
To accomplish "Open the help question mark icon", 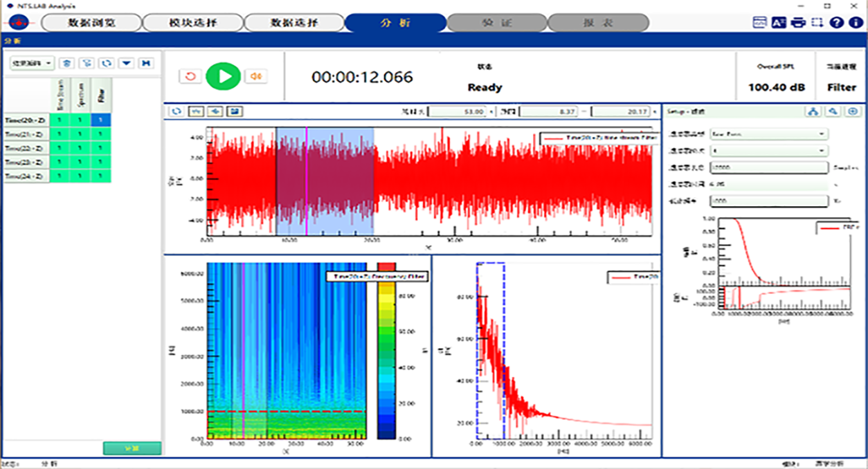I will tap(837, 22).
